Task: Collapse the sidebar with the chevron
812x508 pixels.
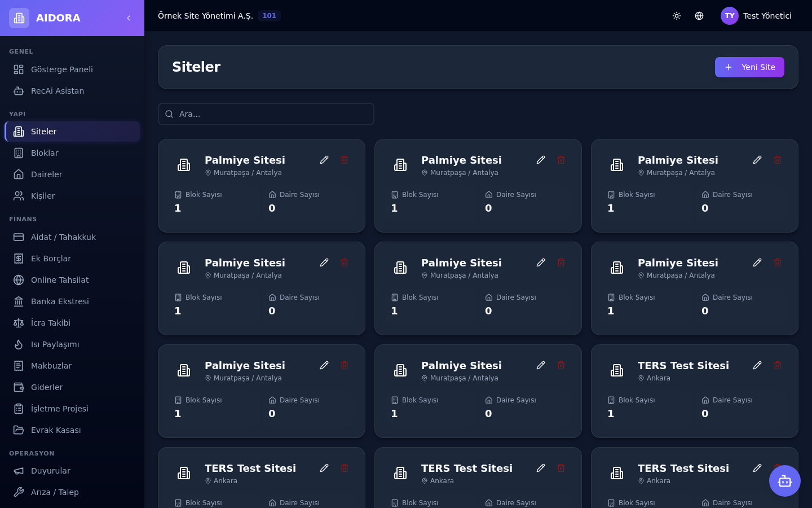Action: (x=129, y=18)
